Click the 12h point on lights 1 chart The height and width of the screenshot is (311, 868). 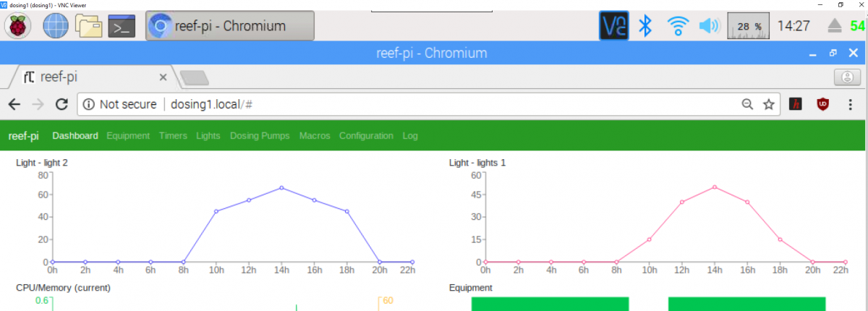[x=682, y=202]
